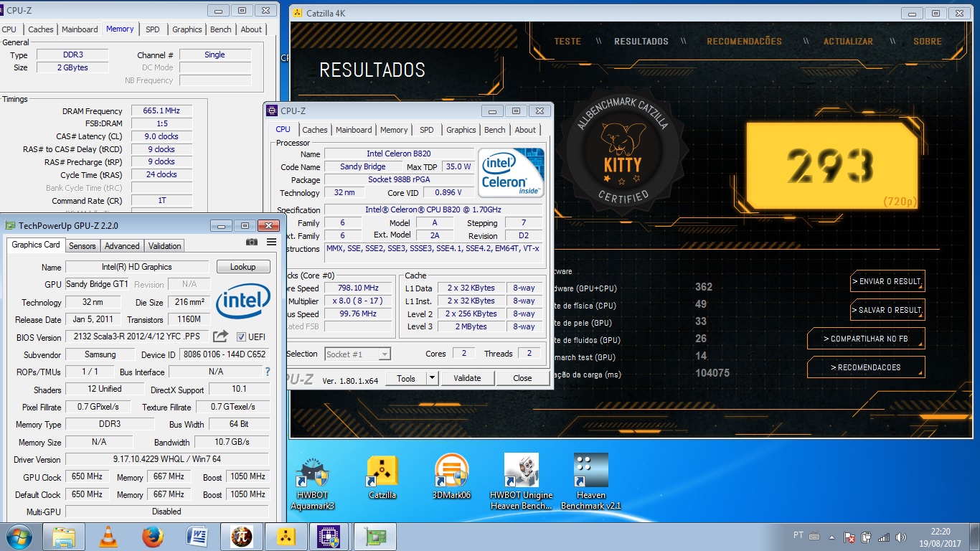Click the 293 score box in Catzilla
This screenshot has width=980, height=551.
coord(832,166)
